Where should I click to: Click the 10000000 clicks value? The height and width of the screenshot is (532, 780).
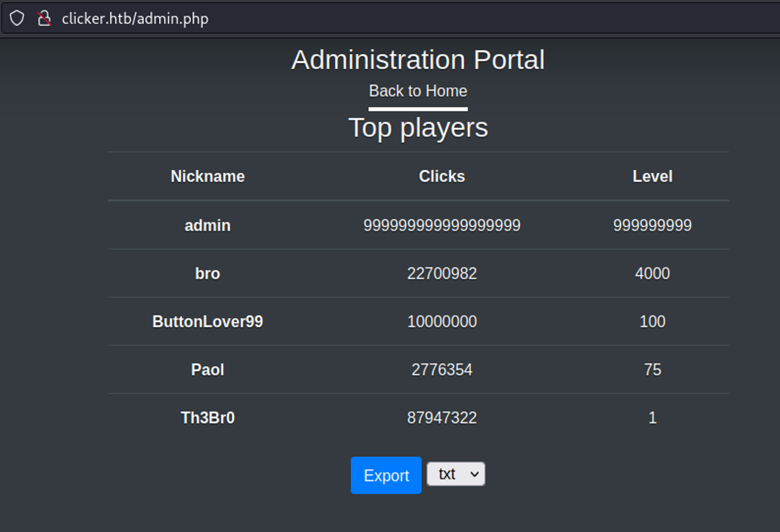coord(441,322)
